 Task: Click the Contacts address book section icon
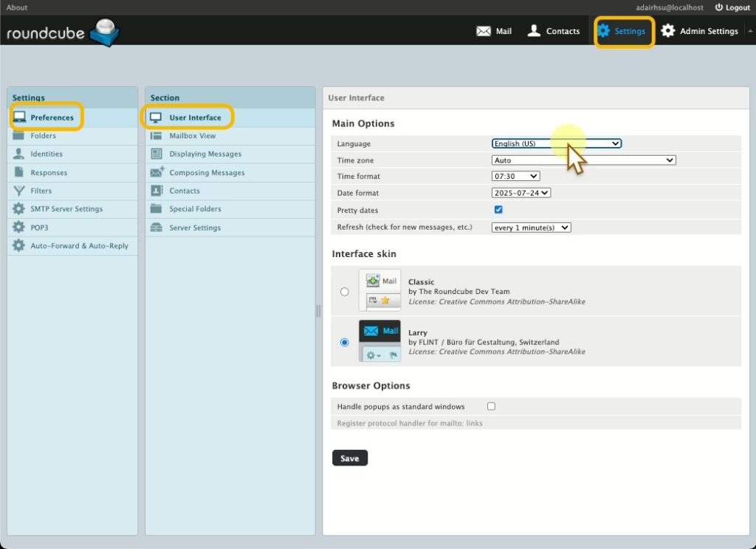pyautogui.click(x=157, y=191)
